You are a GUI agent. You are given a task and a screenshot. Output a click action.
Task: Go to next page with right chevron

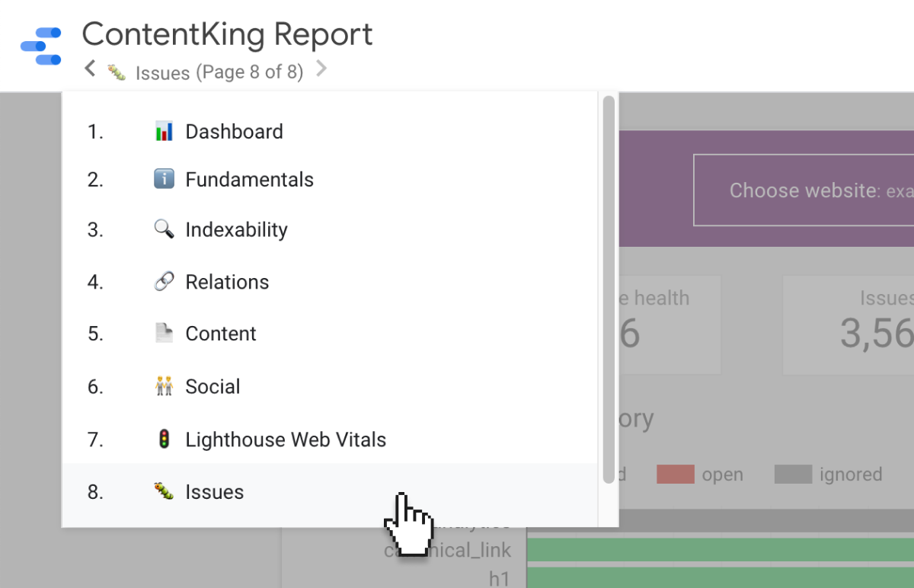point(321,69)
